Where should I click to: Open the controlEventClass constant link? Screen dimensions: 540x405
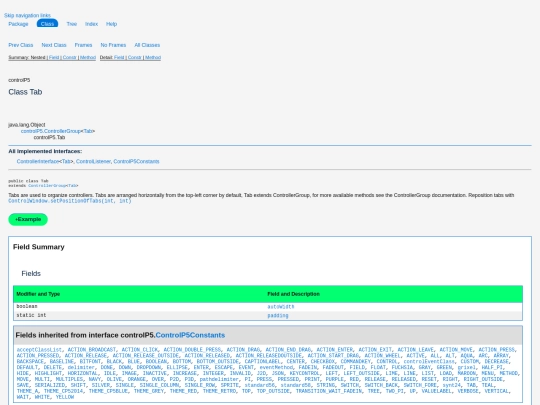pos(429,362)
